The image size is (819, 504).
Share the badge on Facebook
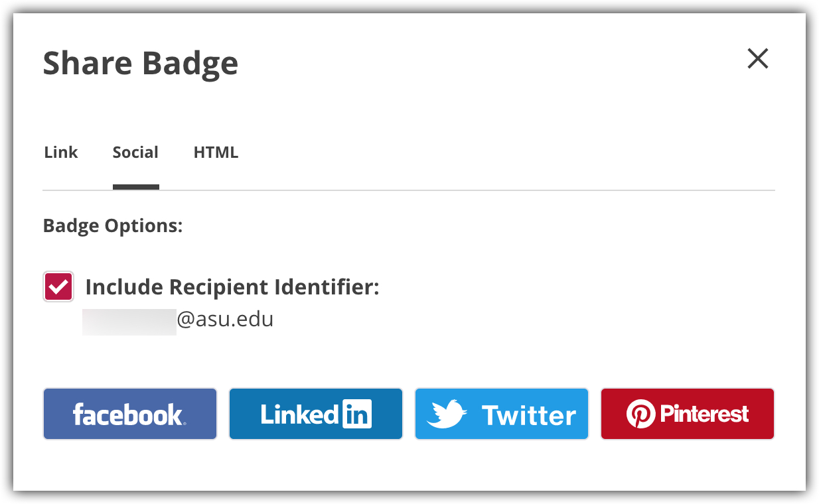pyautogui.click(x=130, y=414)
